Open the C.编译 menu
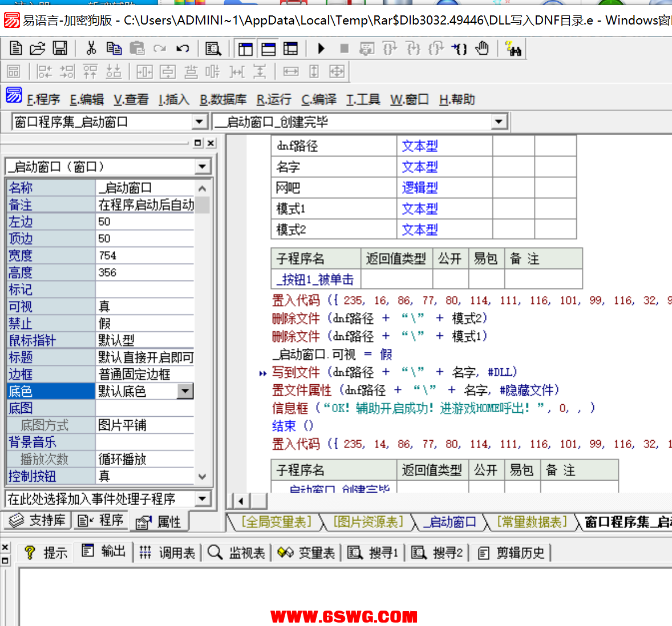The image size is (672, 626). click(319, 100)
